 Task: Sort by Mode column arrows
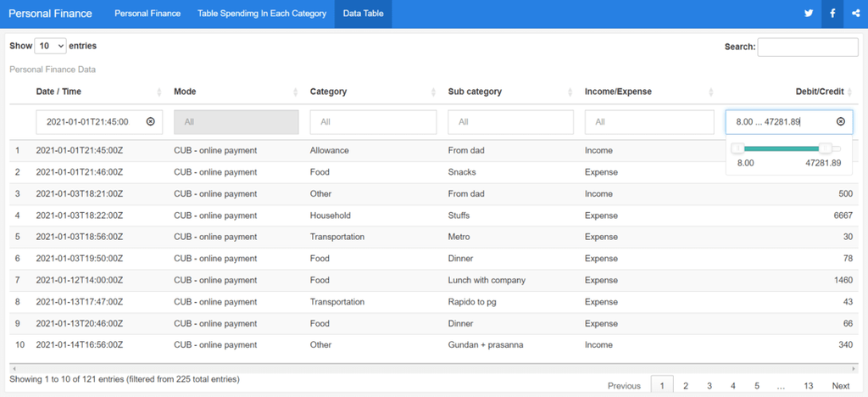[x=296, y=92]
